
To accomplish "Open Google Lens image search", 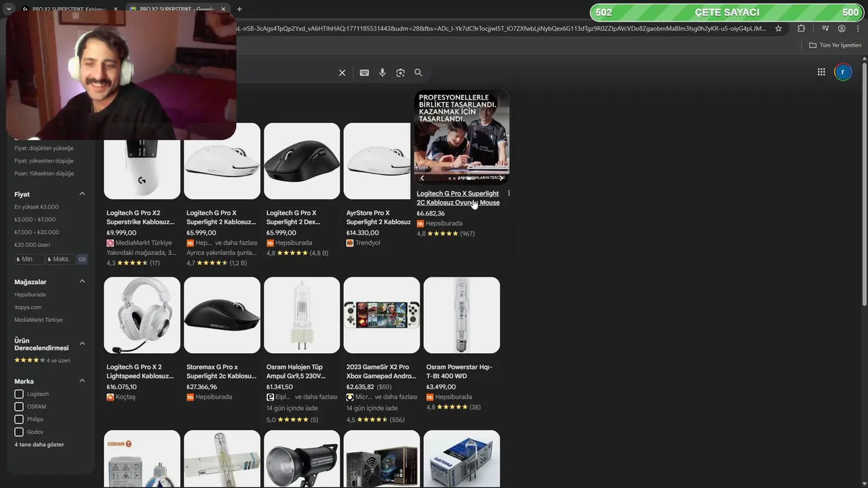I will [400, 73].
